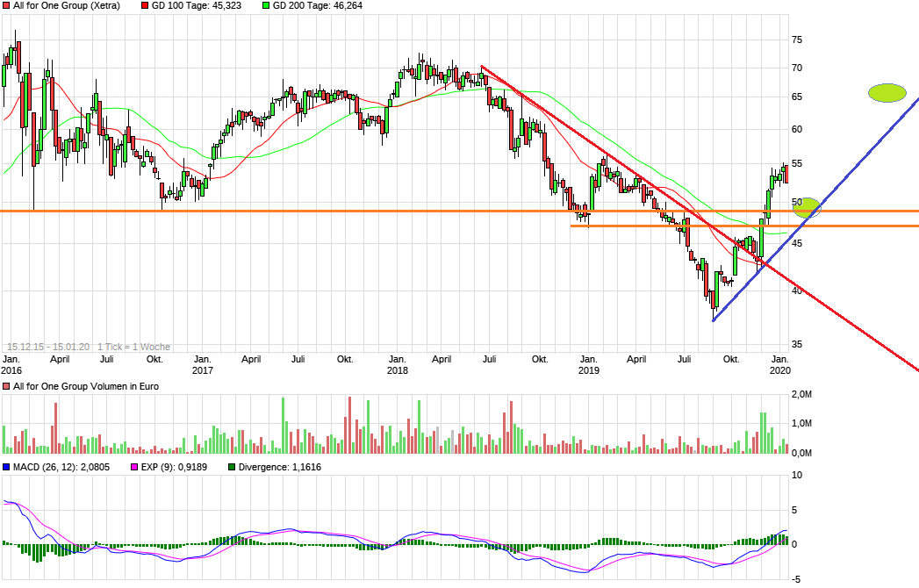Select the blue-outlined green ellipse near price 50
919x588 pixels.
(x=806, y=208)
